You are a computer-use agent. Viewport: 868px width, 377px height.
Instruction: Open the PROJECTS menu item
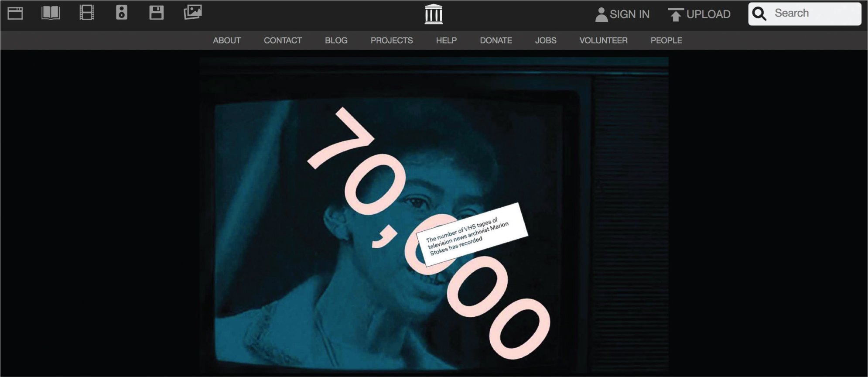point(392,41)
